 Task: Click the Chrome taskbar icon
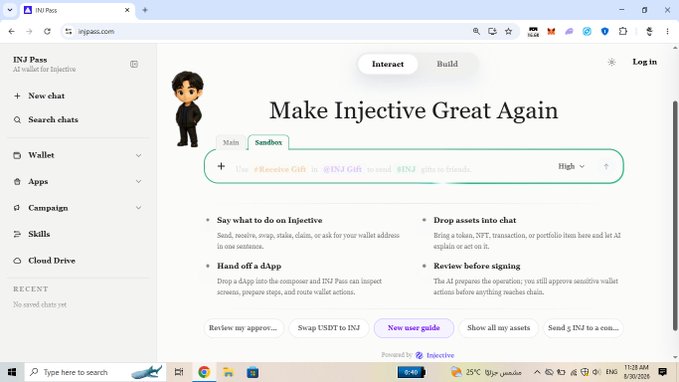(x=204, y=372)
